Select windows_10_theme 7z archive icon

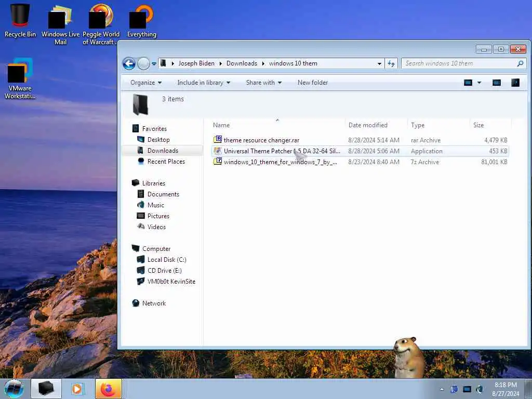tap(218, 162)
